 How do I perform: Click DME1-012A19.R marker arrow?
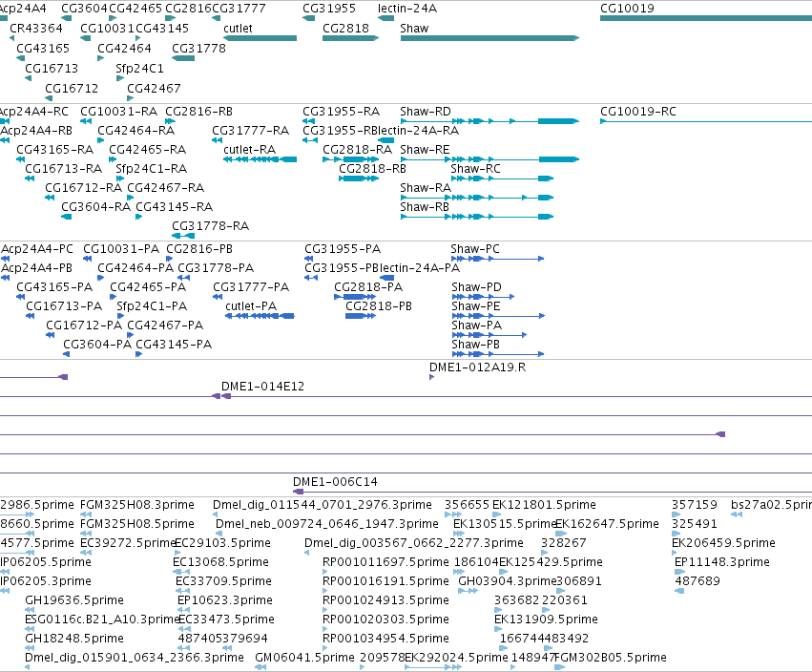(x=432, y=377)
